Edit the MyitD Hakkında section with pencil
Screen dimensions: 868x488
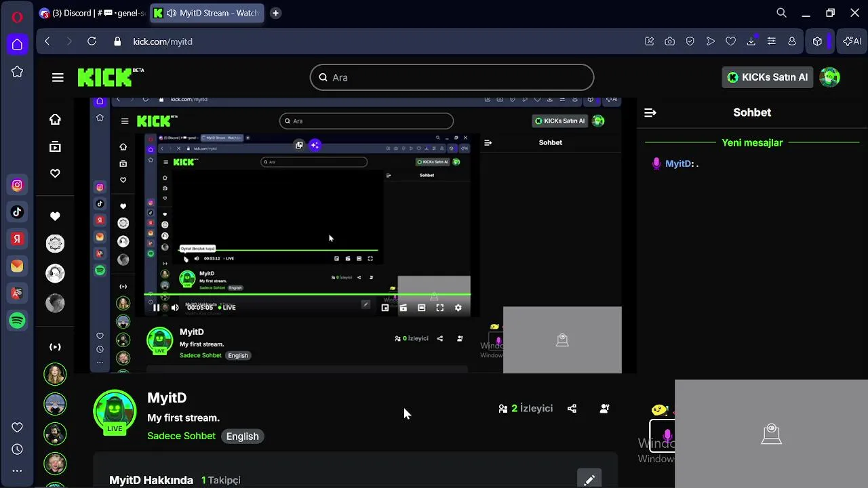589,480
